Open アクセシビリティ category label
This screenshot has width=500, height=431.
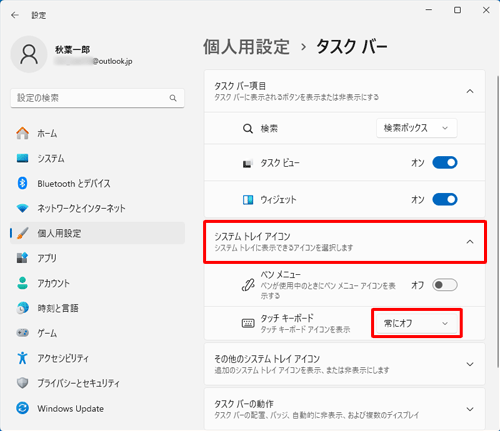click(x=63, y=358)
